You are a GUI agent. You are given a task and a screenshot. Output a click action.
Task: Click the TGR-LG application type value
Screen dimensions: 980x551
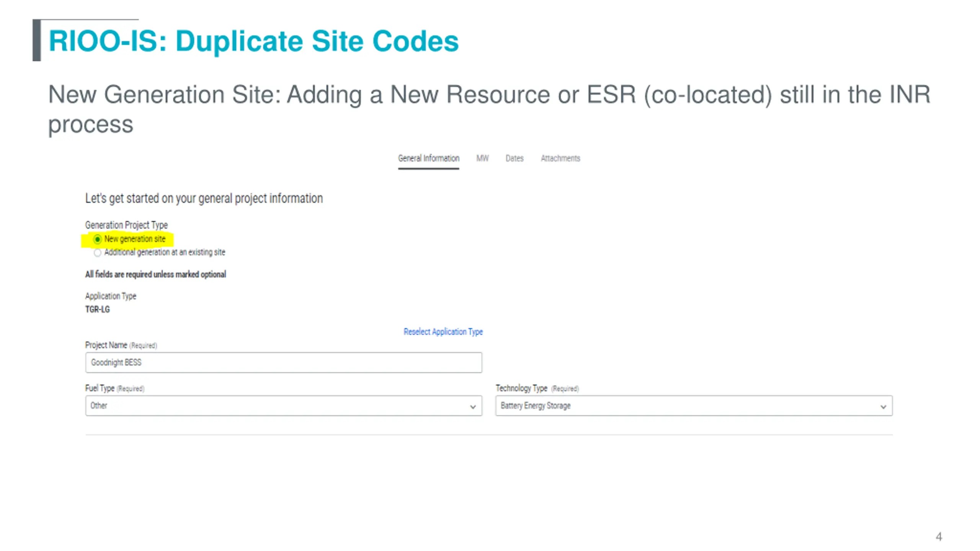point(97,309)
